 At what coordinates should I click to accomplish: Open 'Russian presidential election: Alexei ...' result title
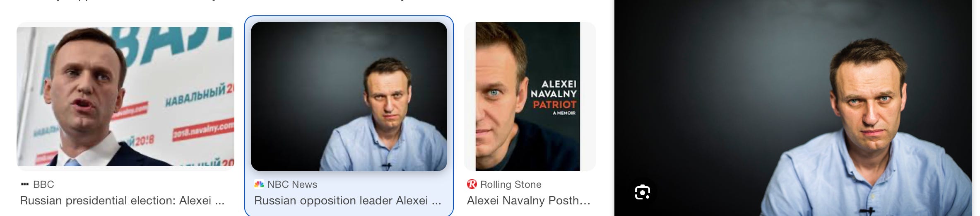tap(122, 201)
